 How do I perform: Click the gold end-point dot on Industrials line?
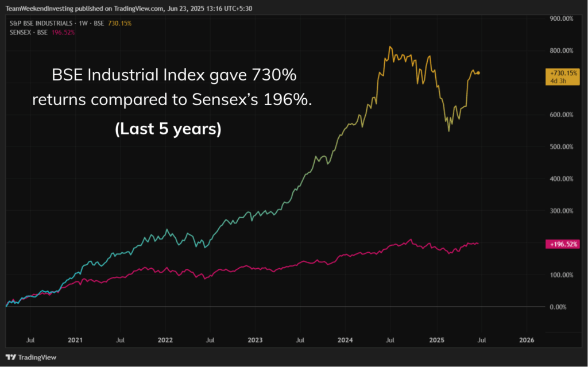[x=478, y=73]
